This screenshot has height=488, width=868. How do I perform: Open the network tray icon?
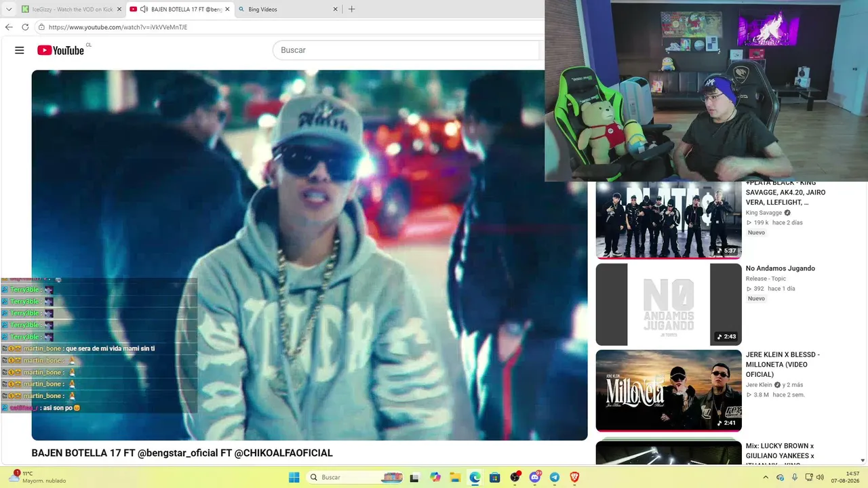tap(809, 477)
